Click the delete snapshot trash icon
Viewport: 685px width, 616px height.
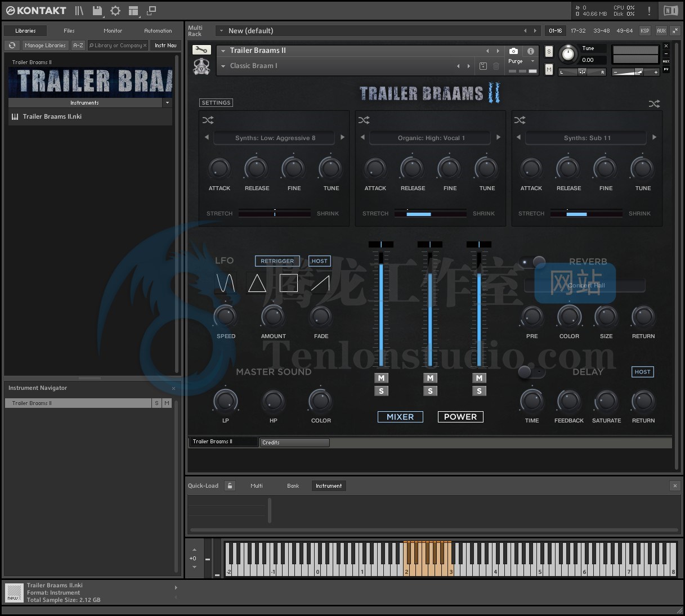click(496, 66)
